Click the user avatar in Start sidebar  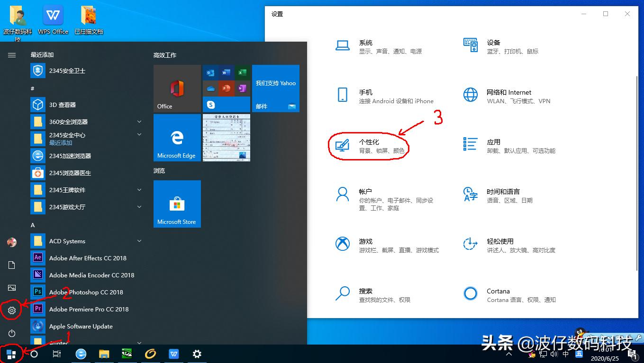pos(11,242)
